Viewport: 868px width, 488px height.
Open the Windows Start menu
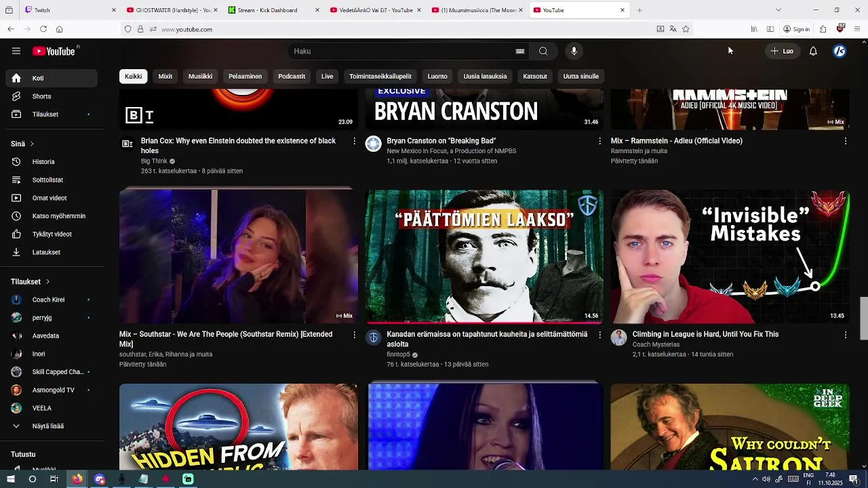[10, 479]
